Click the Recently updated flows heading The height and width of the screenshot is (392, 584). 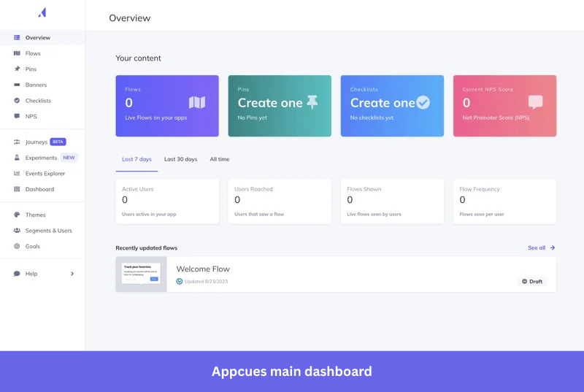click(x=147, y=248)
